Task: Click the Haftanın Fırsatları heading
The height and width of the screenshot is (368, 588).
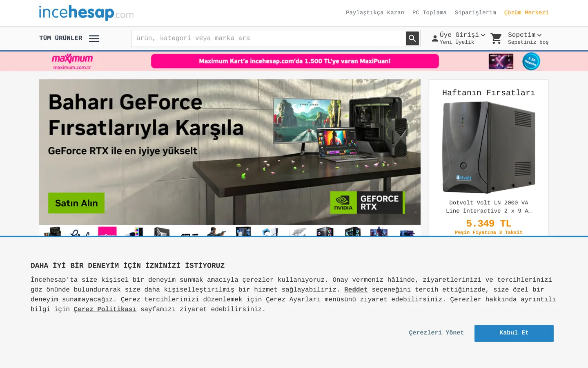Action: coord(489,93)
